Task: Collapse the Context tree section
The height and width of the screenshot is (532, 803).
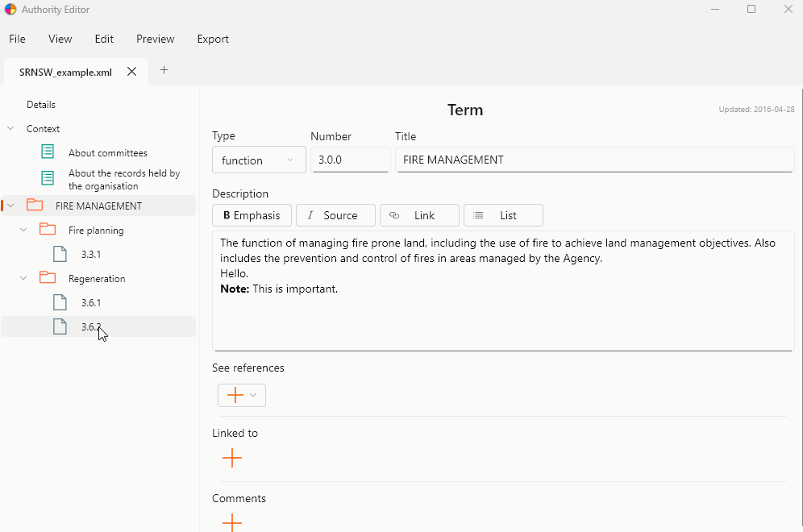Action: 10,128
